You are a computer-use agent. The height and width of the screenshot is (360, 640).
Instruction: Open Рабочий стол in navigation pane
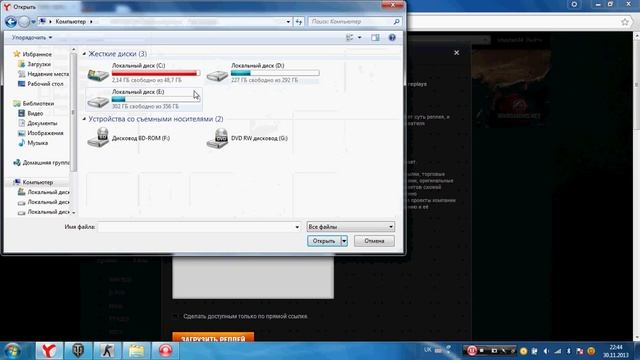41,84
